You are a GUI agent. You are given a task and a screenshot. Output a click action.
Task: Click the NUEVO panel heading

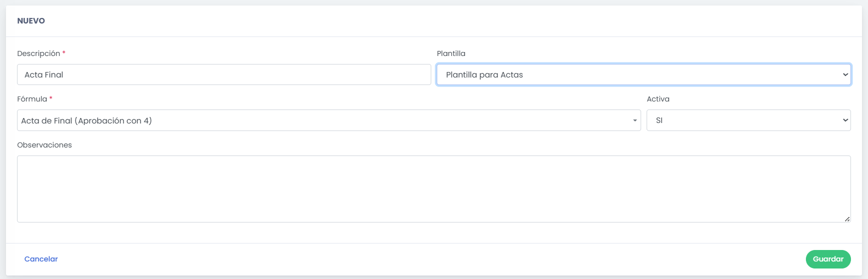[31, 21]
